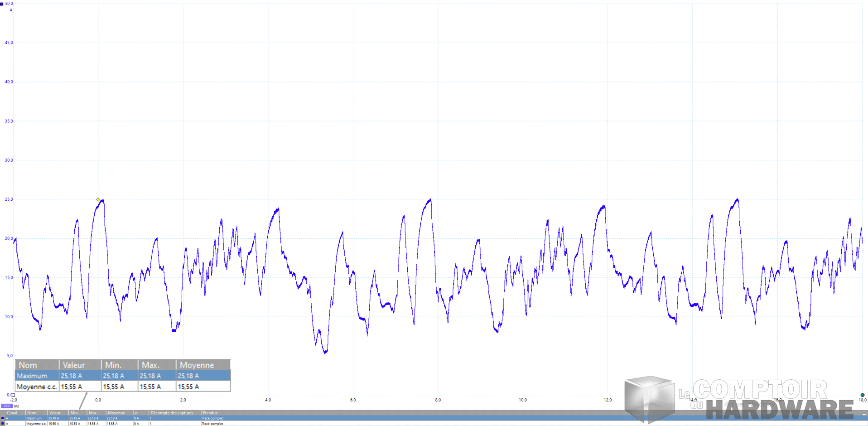Click the yellow diamond trigger marker on the waveform
Image resolution: width=868 pixels, height=426 pixels.
point(98,199)
